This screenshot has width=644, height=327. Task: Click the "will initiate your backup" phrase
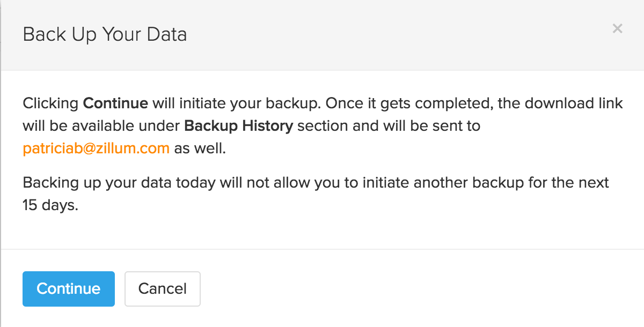[x=236, y=103]
